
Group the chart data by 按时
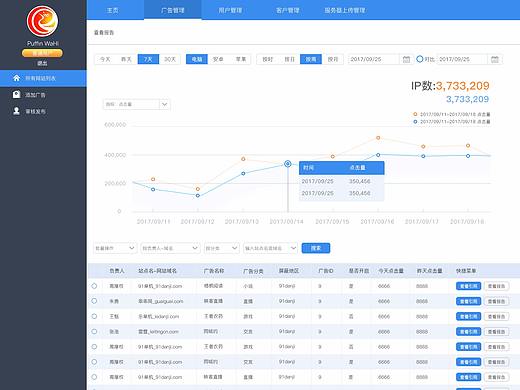click(x=267, y=59)
